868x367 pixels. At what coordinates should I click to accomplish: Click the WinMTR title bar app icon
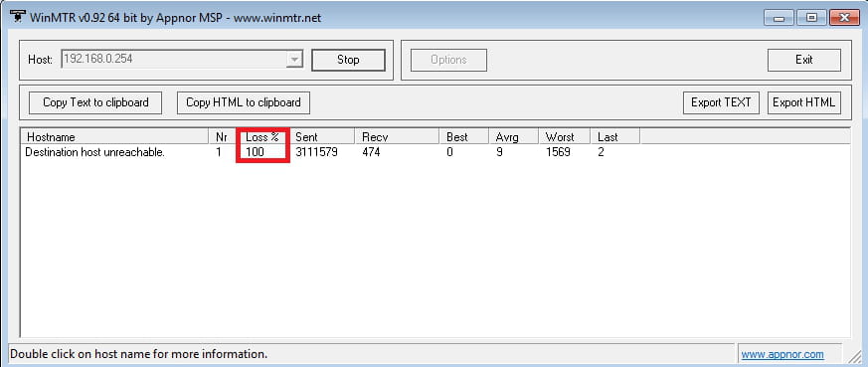(x=17, y=17)
